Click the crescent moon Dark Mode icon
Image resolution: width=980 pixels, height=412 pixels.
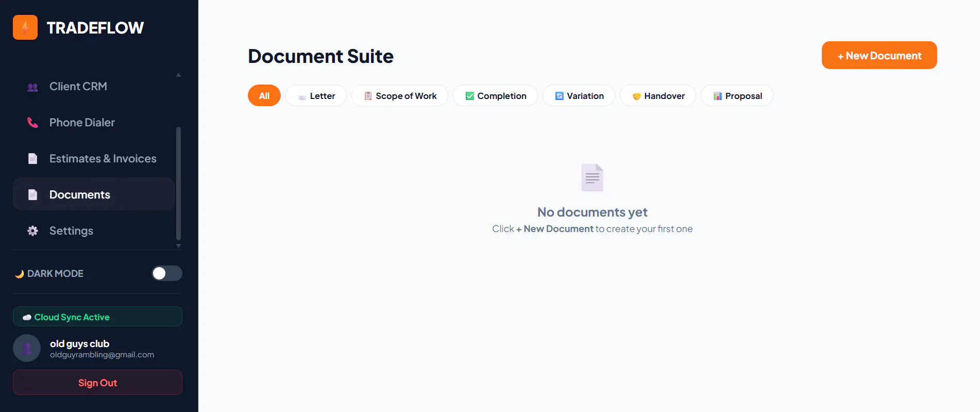20,274
